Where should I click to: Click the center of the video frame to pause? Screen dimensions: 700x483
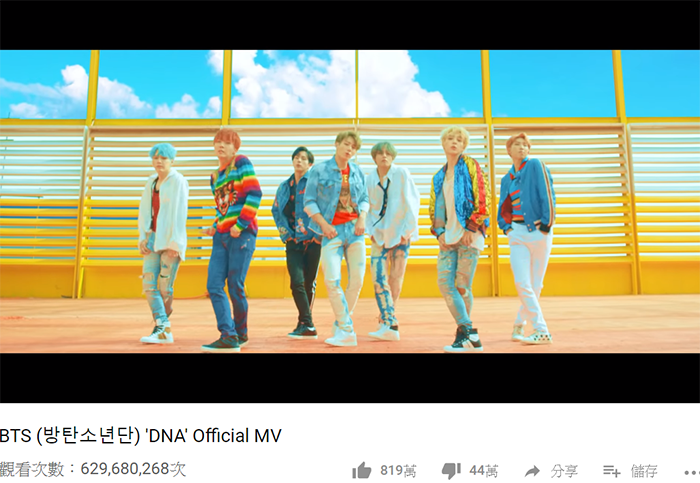click(x=350, y=201)
